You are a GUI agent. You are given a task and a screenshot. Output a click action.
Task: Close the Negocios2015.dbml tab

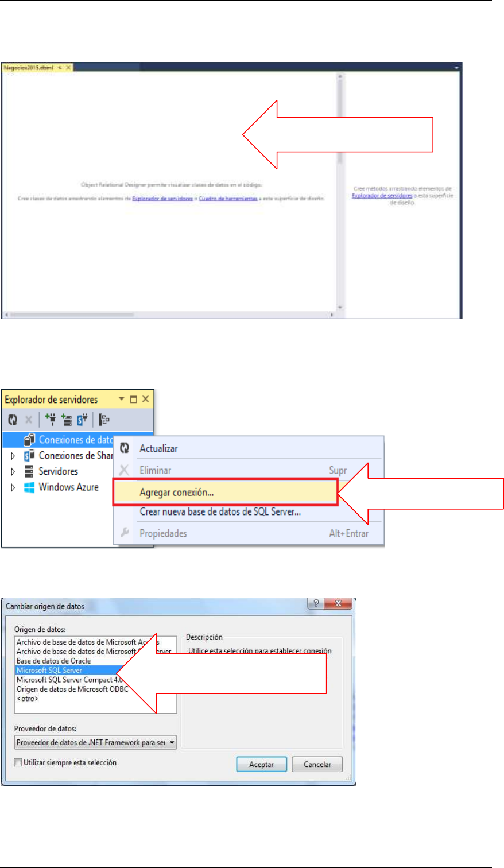[68, 67]
